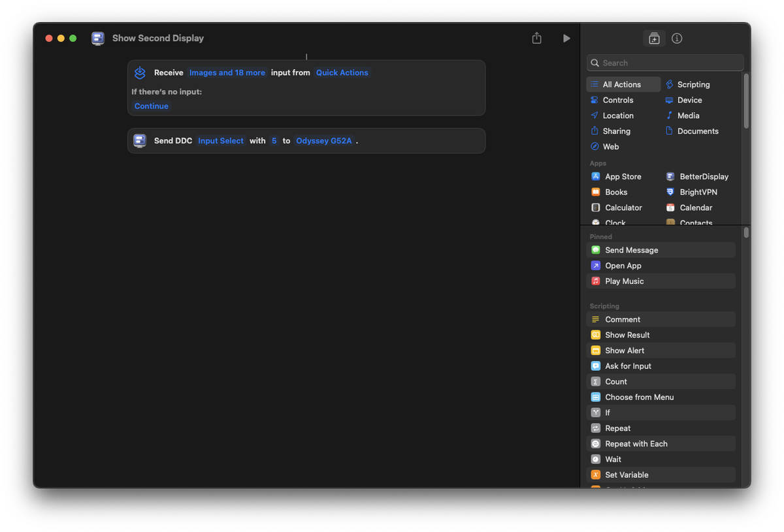The image size is (784, 532).
Task: Click the Scripting section header
Action: coord(604,306)
